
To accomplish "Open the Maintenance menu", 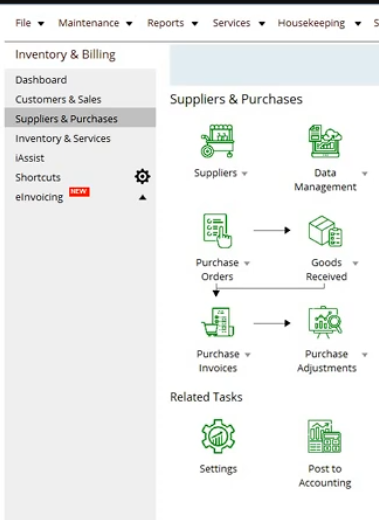I will (x=95, y=23).
